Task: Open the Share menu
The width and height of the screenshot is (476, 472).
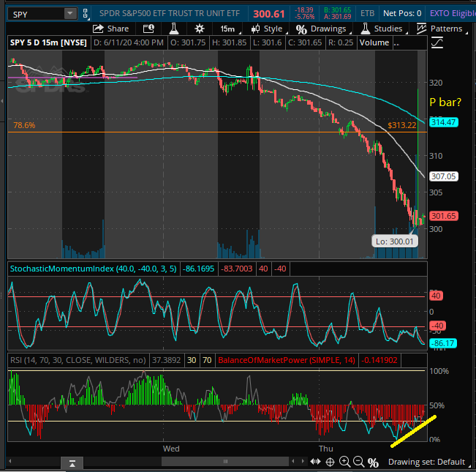Action: tap(111, 29)
